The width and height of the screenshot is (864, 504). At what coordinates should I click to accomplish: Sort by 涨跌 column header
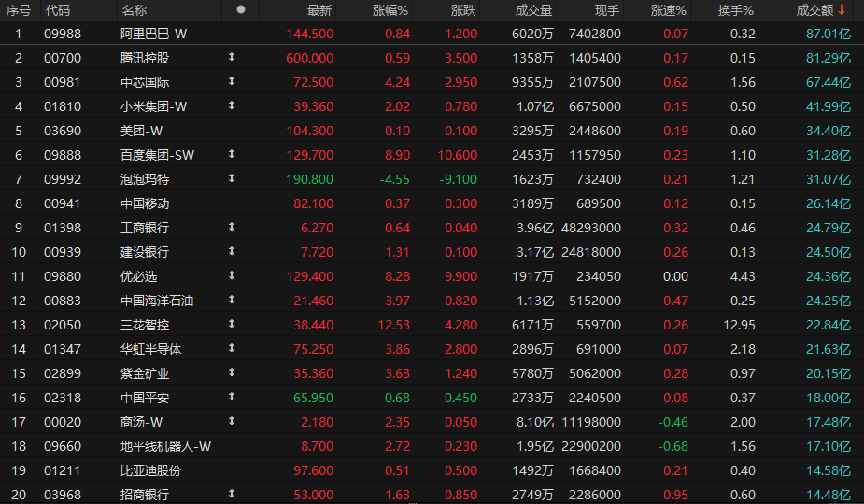(463, 10)
